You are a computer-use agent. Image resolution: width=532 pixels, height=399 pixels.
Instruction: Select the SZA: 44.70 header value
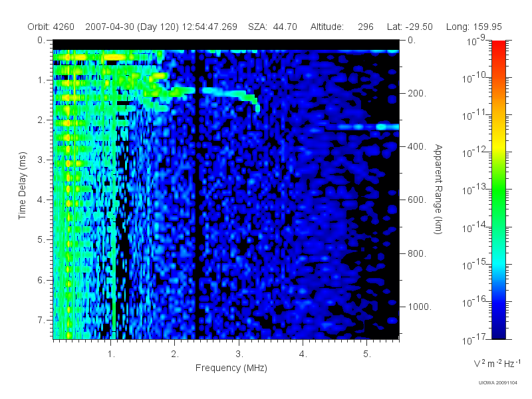point(273,27)
